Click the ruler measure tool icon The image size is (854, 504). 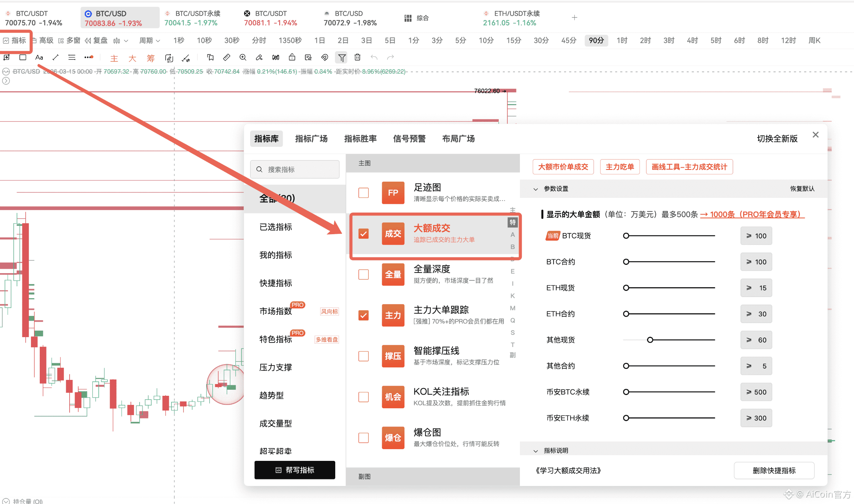tap(226, 58)
